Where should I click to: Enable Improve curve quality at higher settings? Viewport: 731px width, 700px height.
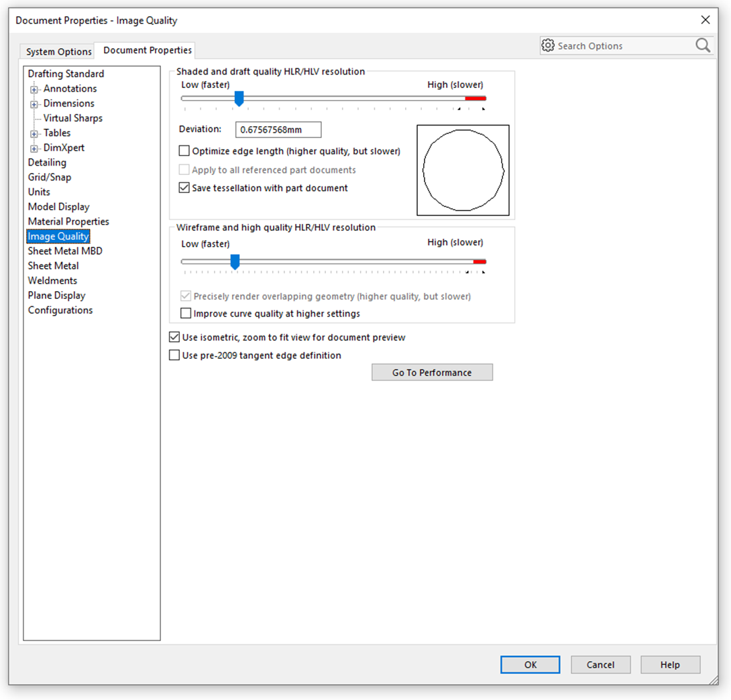(186, 313)
